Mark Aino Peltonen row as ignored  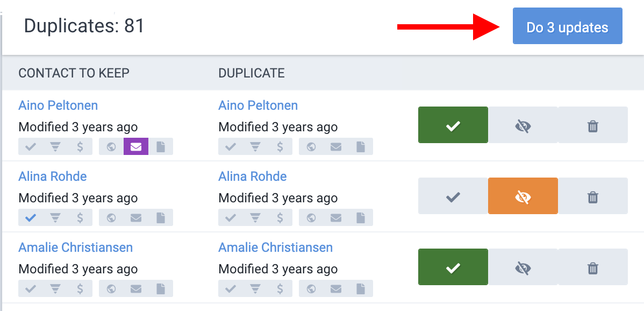point(523,125)
